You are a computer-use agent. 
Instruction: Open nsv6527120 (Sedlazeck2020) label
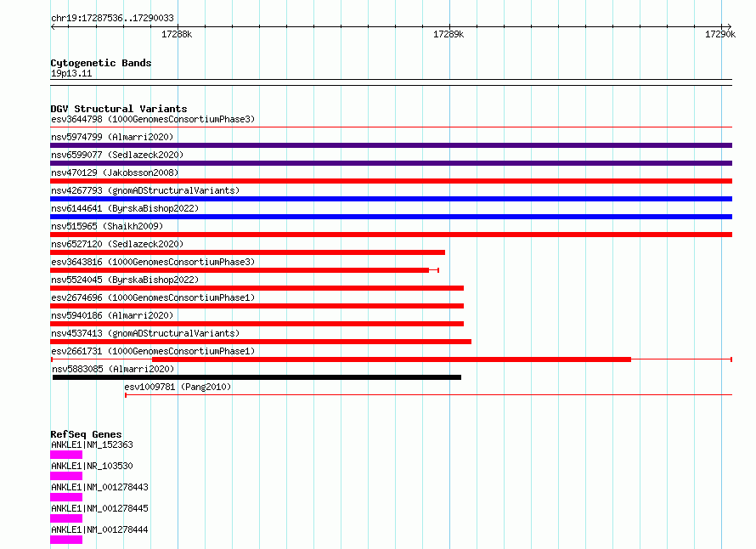point(117,244)
